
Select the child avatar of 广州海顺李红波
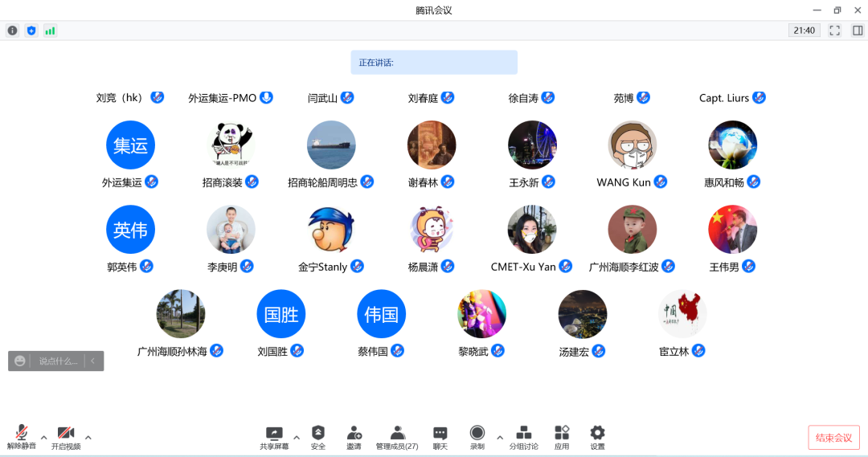click(x=633, y=230)
